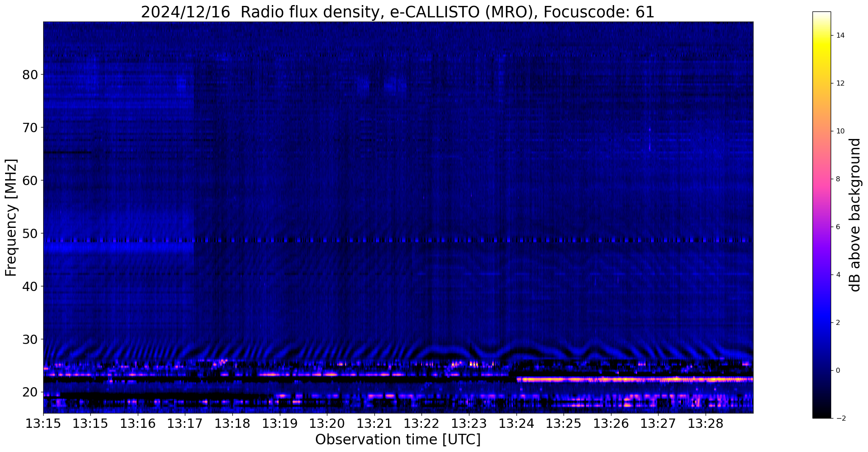The image size is (868, 452).
Task: Click the time tick label '13:26'
Action: tap(611, 423)
